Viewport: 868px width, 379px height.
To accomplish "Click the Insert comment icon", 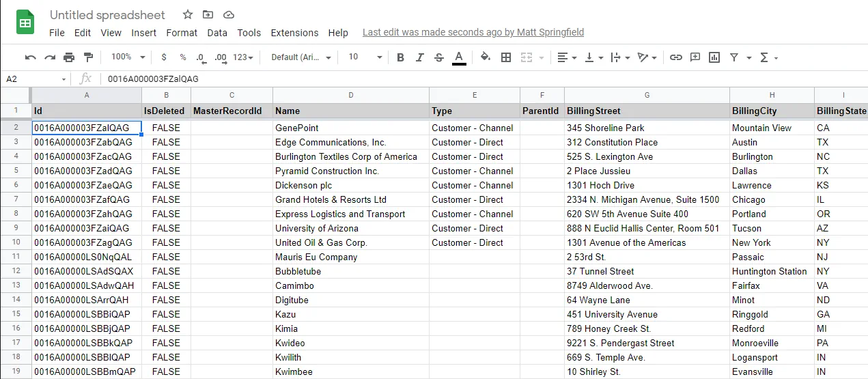I will (695, 57).
